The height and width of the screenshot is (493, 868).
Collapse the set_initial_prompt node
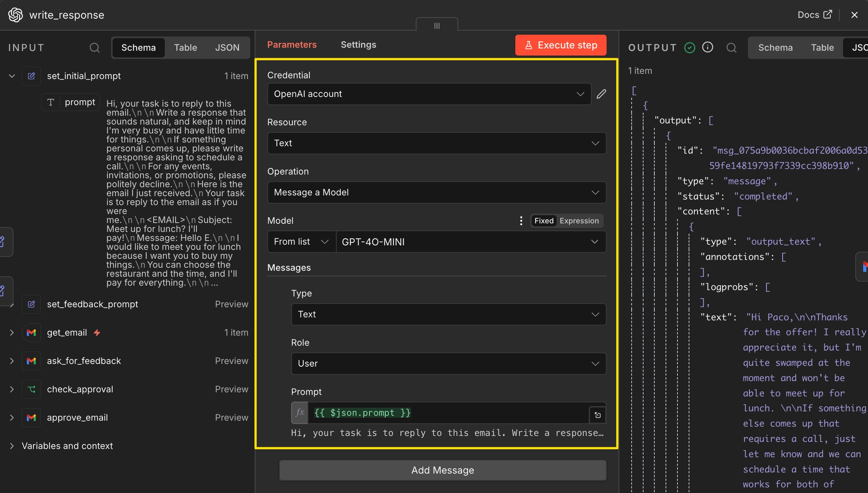tap(12, 76)
